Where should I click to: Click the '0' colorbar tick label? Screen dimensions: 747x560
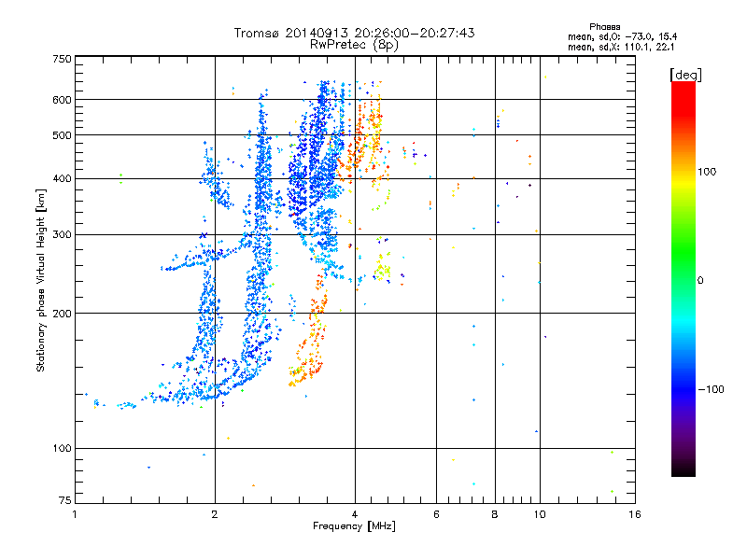(700, 281)
